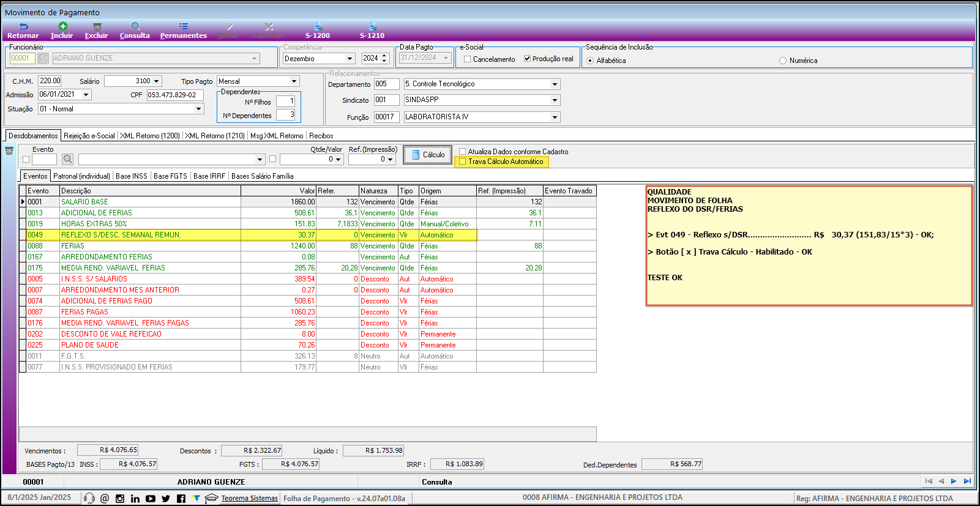The width and height of the screenshot is (980, 506).
Task: Click the S-1200 eSocial icon
Action: [x=318, y=26]
